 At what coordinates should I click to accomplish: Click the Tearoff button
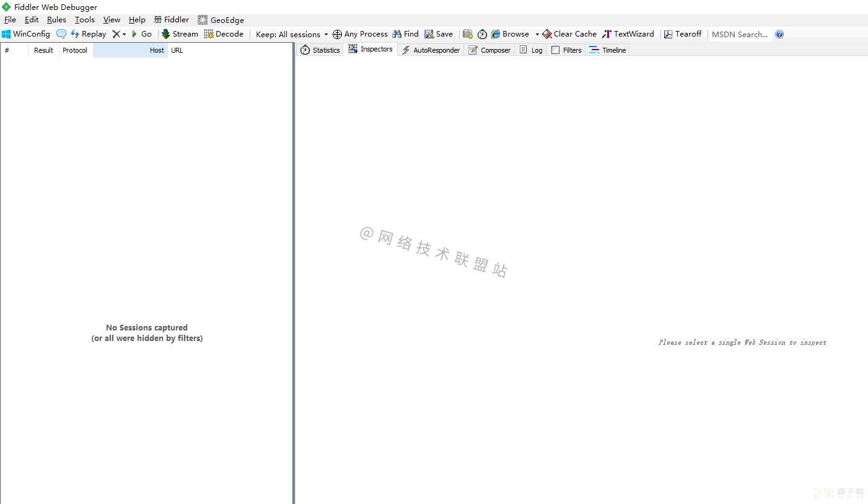coord(683,34)
